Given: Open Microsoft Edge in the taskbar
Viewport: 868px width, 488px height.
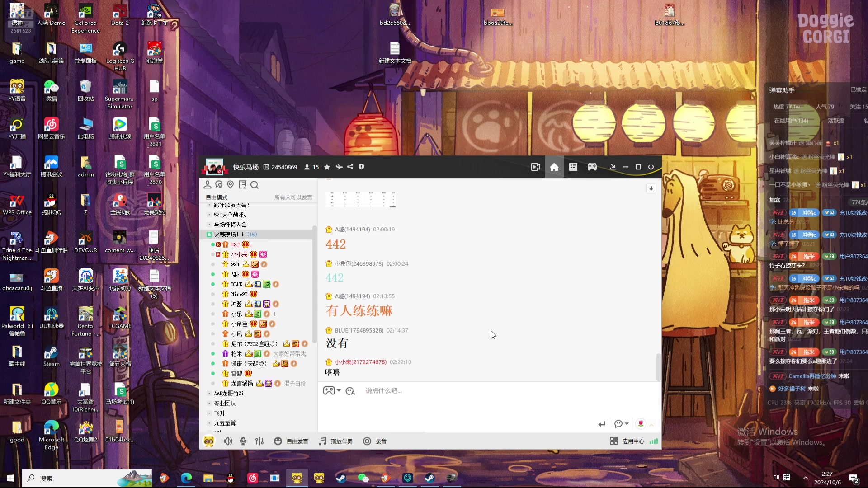Looking at the screenshot, I should [186, 478].
